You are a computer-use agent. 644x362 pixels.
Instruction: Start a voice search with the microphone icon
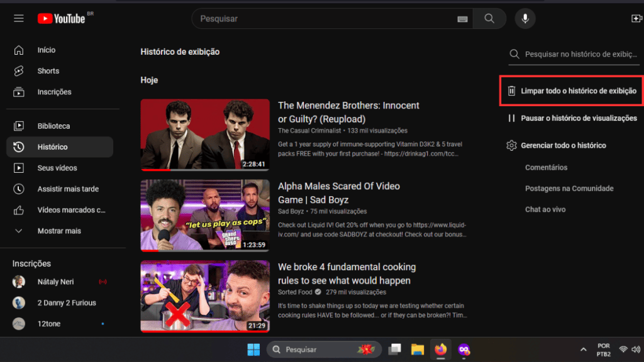tap(525, 18)
